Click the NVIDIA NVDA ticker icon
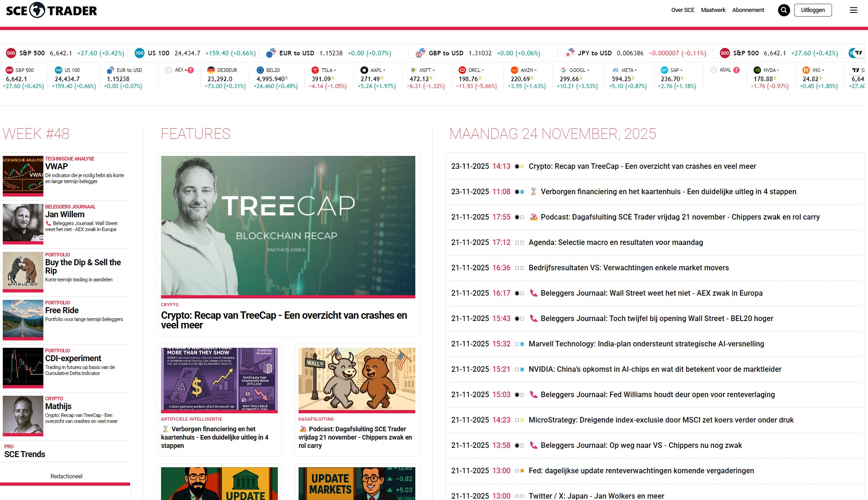 point(757,70)
